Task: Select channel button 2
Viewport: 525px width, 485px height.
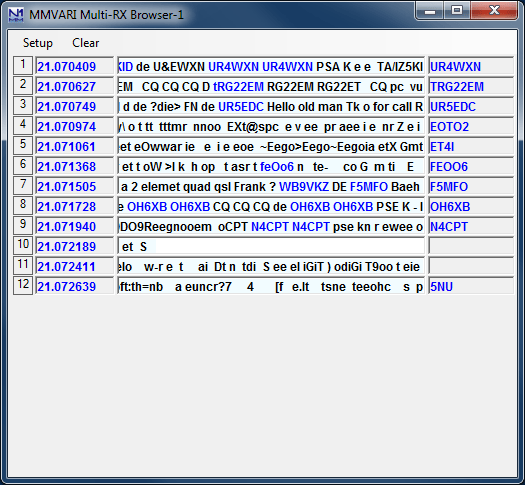Action: tap(23, 85)
